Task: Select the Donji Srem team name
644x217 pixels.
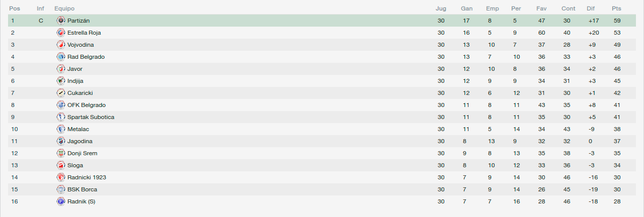Action: [x=83, y=153]
